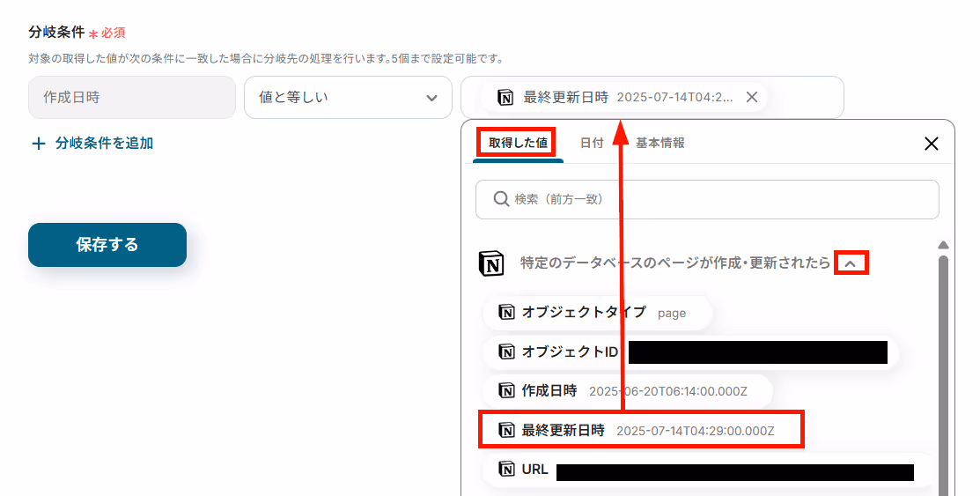Select the 最終更新日時 2025-07-14 list item
The width and height of the screenshot is (980, 496).
coord(641,430)
